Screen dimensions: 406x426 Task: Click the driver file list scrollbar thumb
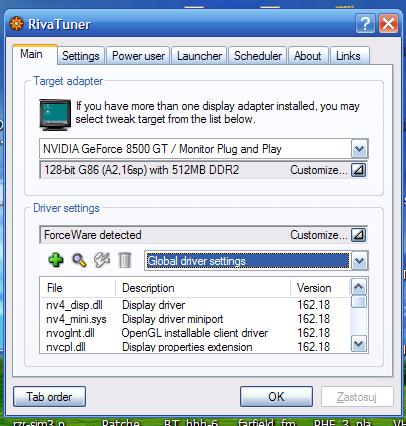[x=359, y=302]
